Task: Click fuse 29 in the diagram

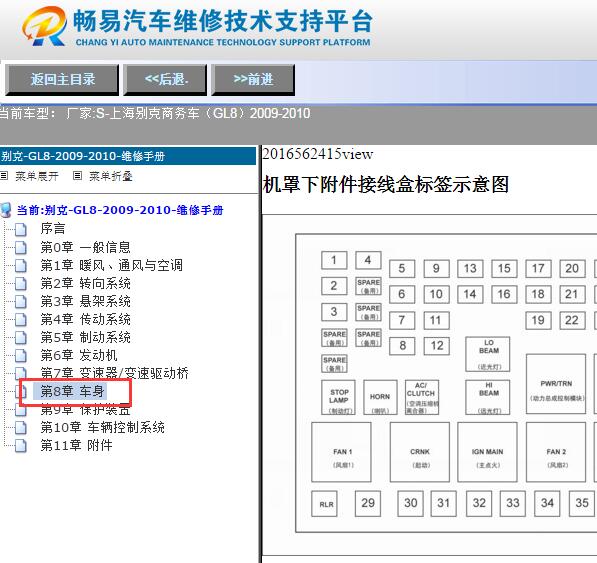Action: click(368, 504)
